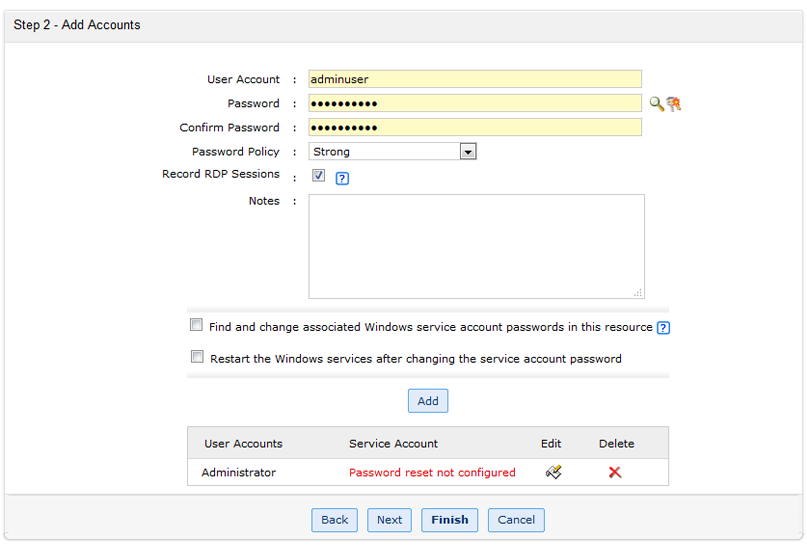Viewport: 807px width, 548px height.
Task: Enable find and change associated service passwords
Action: (x=197, y=325)
